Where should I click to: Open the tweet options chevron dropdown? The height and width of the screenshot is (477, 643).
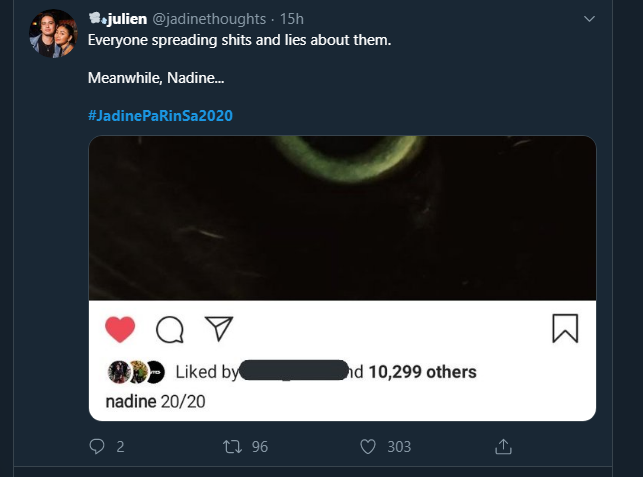coord(589,19)
